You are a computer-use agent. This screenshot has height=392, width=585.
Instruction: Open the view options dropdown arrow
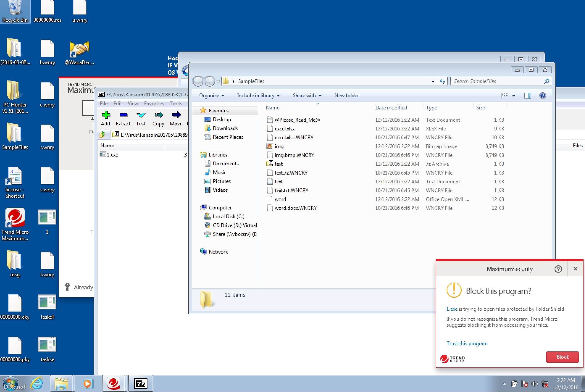(x=514, y=96)
